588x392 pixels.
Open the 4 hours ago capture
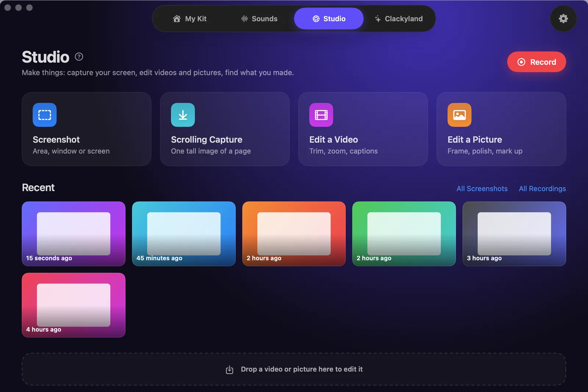point(73,305)
